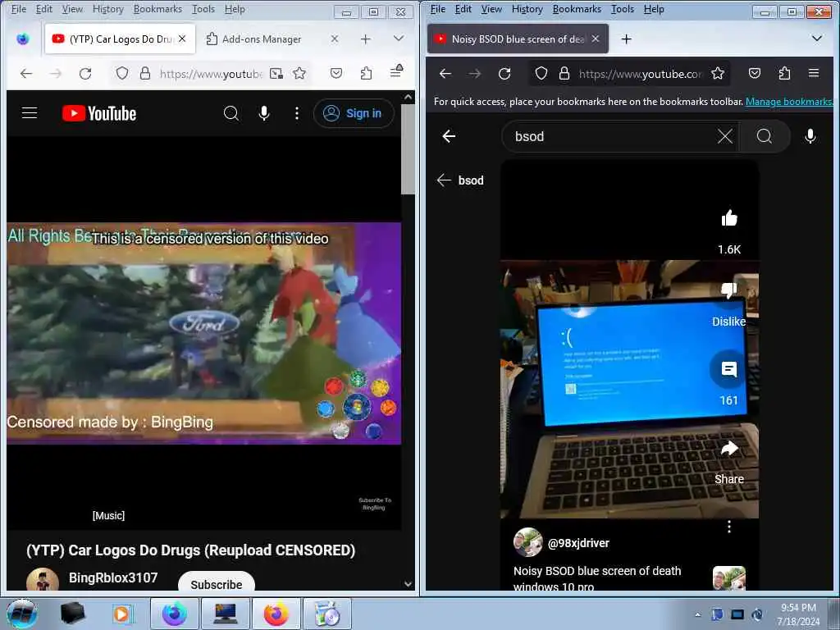Click the YouTube back arrow beside search box
The image size is (840, 630).
(x=449, y=136)
